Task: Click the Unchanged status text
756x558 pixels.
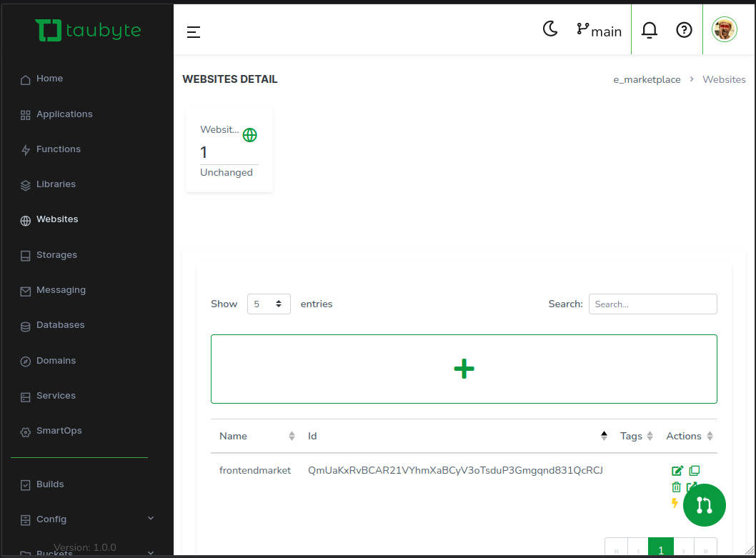Action: [x=226, y=173]
